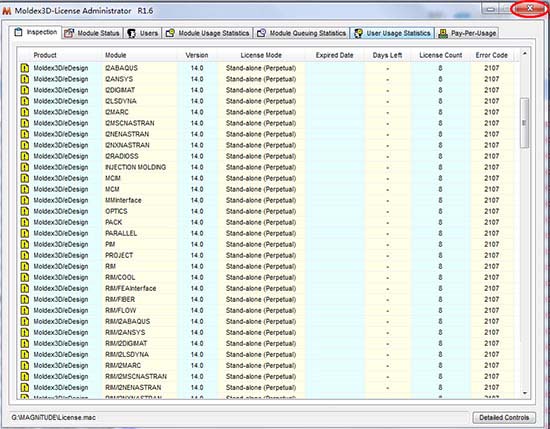Click the license icon of I2MSCNASTRAN row
Viewport: 550px width, 429px height.
(25, 123)
